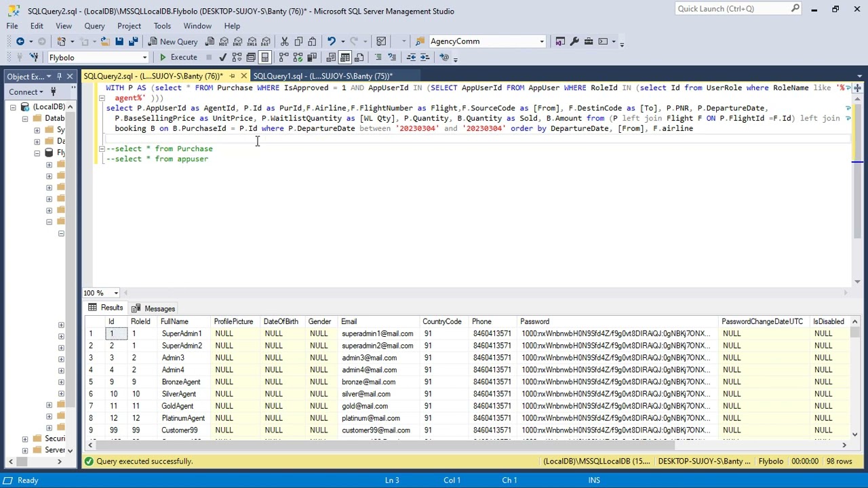Click the Cut scissors icon
The width and height of the screenshot is (868, 488).
coord(285,41)
